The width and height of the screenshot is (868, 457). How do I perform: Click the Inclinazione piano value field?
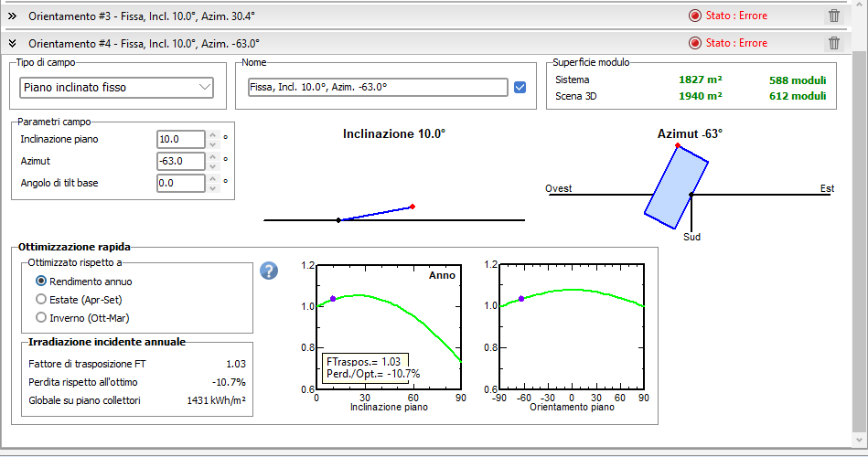(x=179, y=139)
